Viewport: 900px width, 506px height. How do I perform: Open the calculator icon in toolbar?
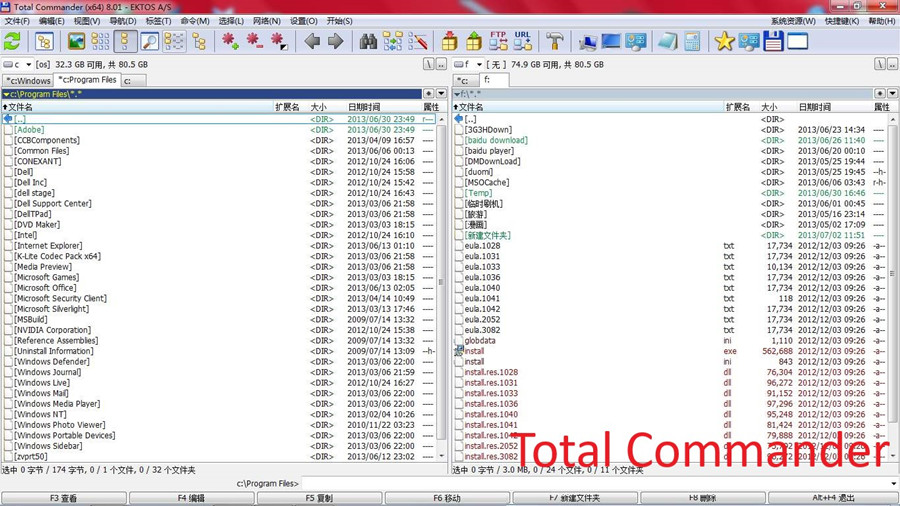(x=692, y=41)
